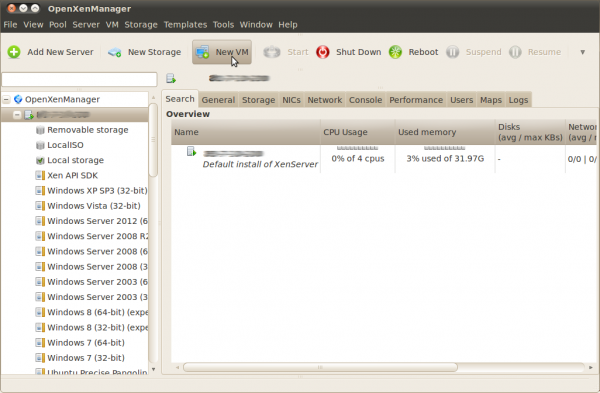Open the Pool menu
Image resolution: width=600 pixels, height=393 pixels.
point(58,24)
